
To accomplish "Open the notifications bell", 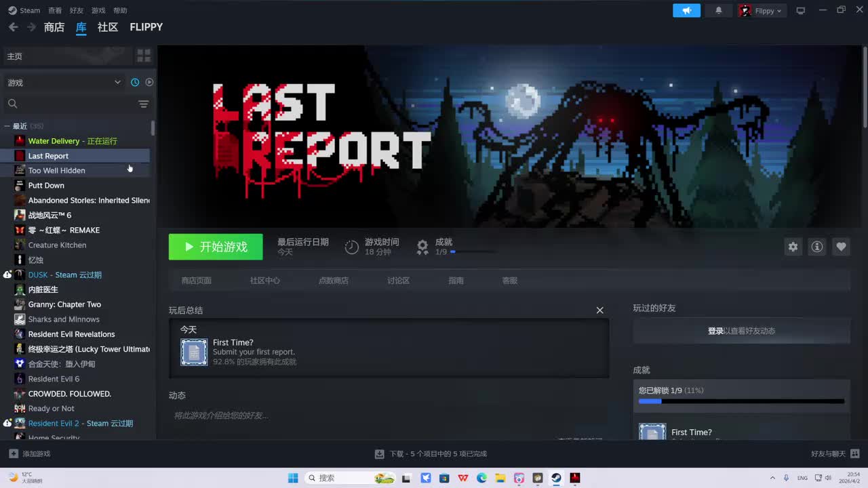I will click(719, 10).
